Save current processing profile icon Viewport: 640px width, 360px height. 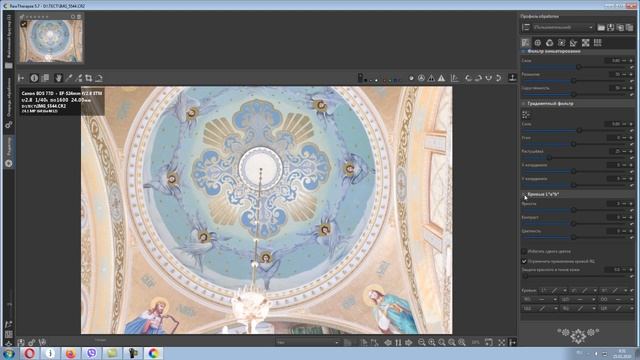[611, 27]
